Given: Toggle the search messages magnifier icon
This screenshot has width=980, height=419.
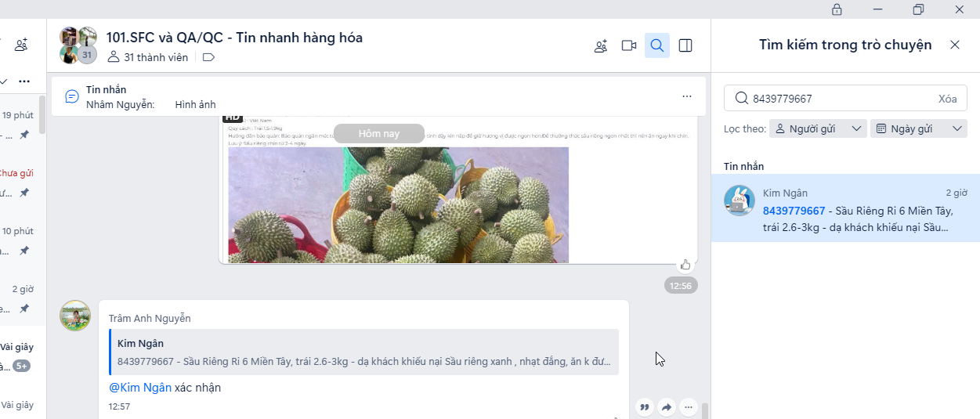Looking at the screenshot, I should coord(657,45).
